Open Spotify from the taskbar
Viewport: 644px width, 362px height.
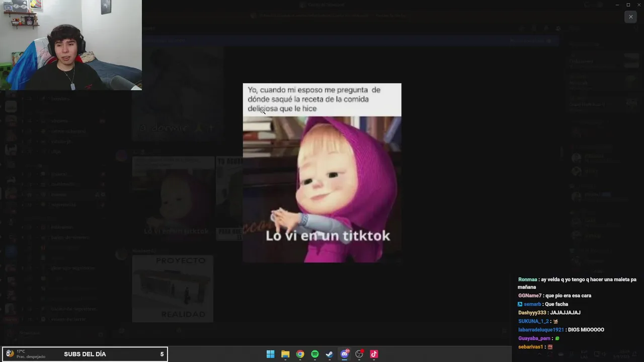[x=314, y=354]
